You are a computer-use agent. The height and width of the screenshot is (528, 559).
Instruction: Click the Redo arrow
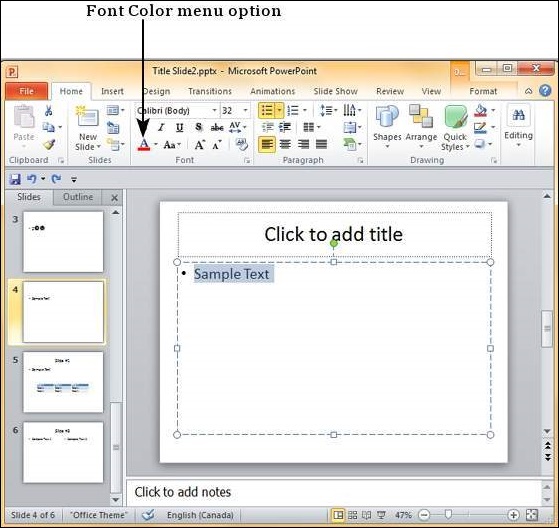pyautogui.click(x=56, y=179)
